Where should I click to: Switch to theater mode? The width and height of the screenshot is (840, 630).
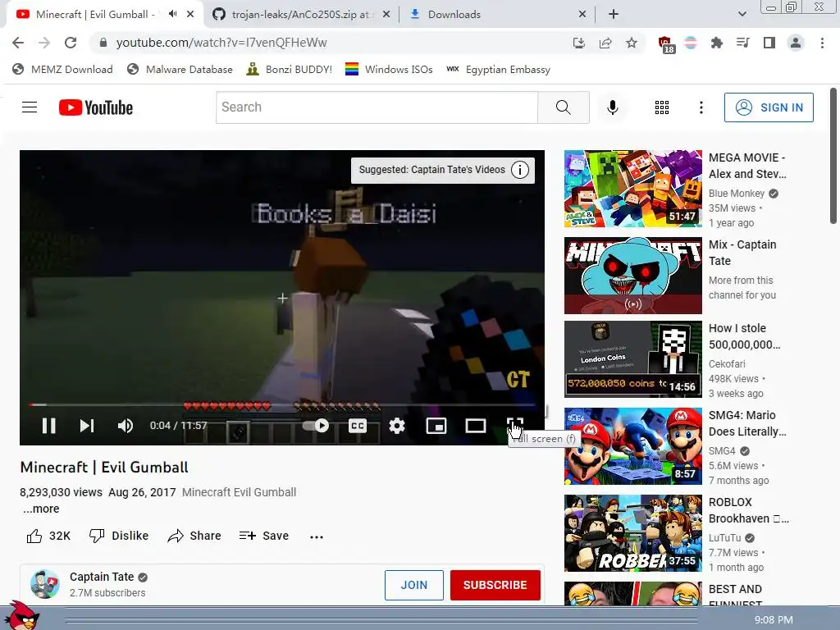pos(475,426)
